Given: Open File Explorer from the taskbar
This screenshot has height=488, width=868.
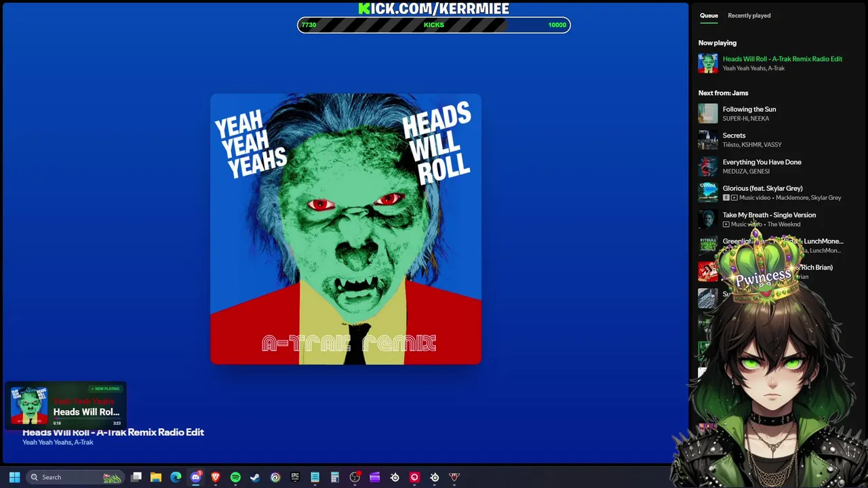Looking at the screenshot, I should tap(156, 477).
